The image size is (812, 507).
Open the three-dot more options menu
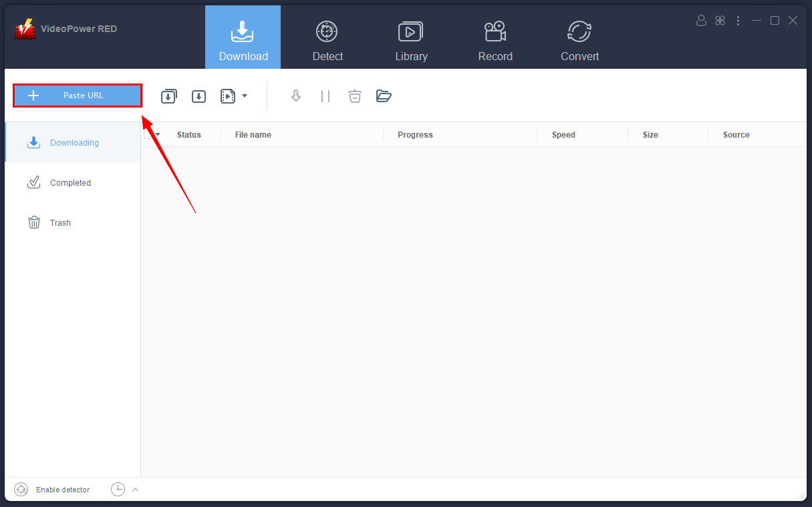738,21
